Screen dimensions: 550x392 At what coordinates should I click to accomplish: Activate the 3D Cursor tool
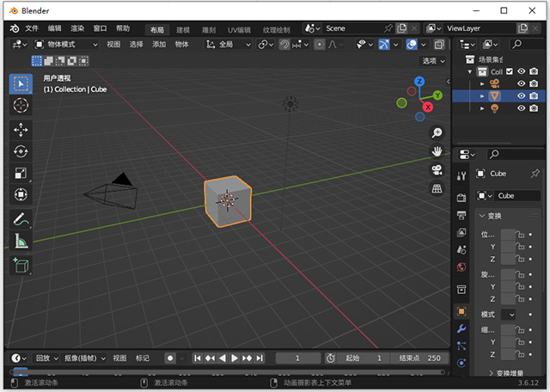coord(21,105)
